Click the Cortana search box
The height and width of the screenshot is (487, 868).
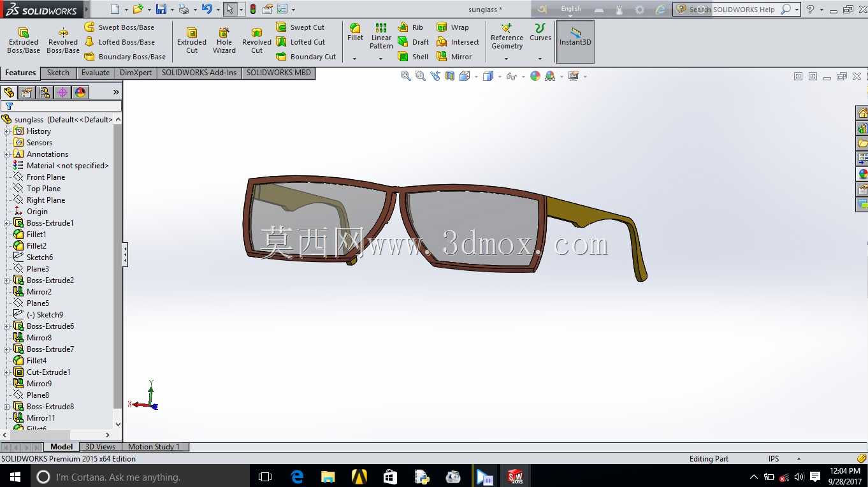140,476
